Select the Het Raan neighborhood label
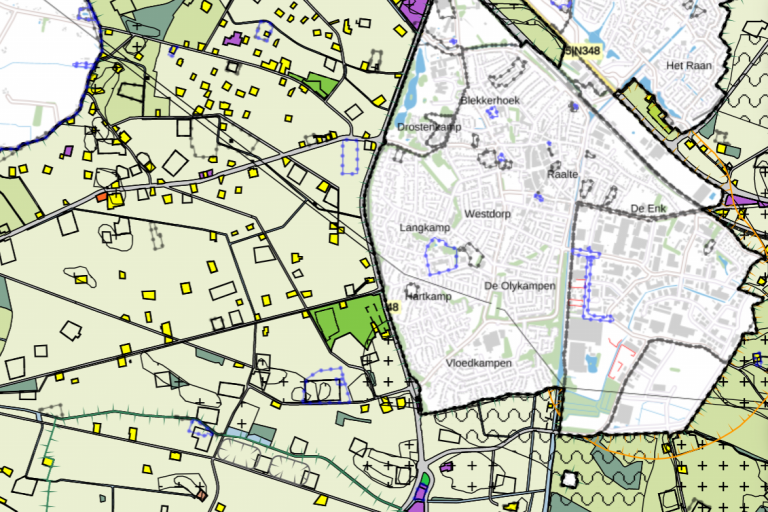This screenshot has width=768, height=512. coord(689,66)
